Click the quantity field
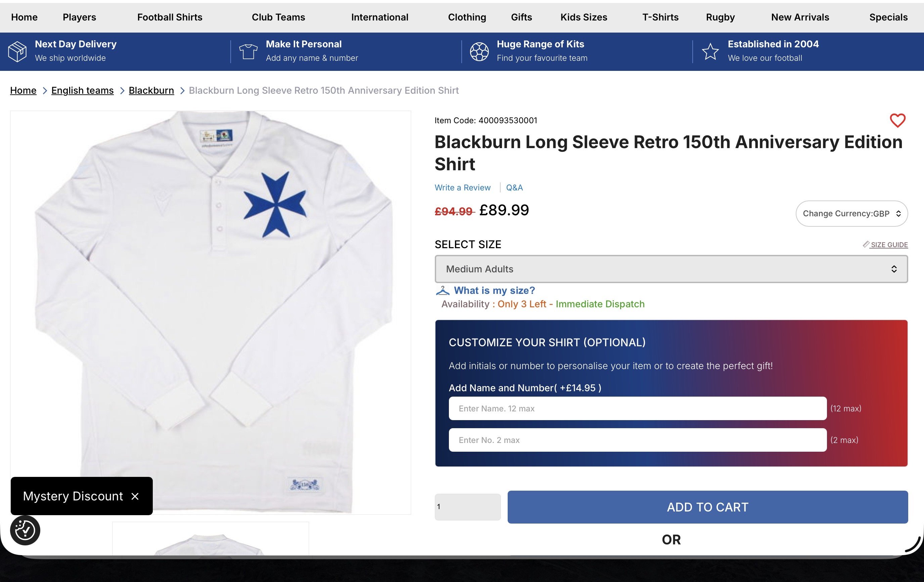The image size is (924, 582). (x=467, y=507)
